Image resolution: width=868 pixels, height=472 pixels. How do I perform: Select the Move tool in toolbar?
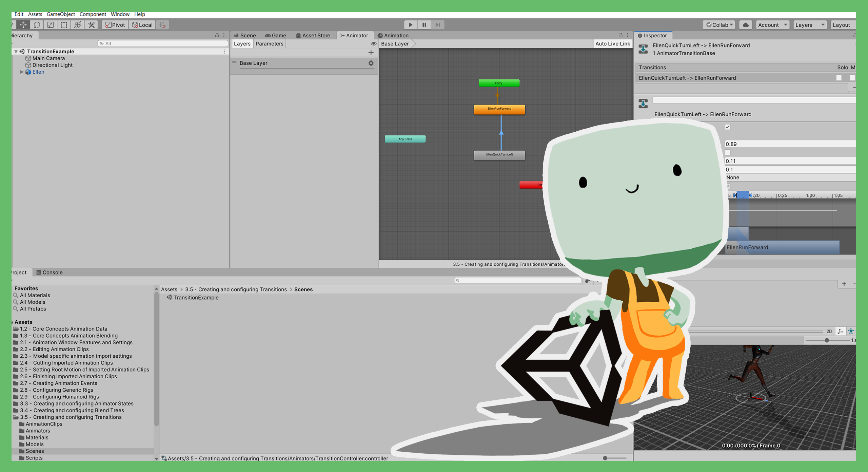[x=23, y=25]
